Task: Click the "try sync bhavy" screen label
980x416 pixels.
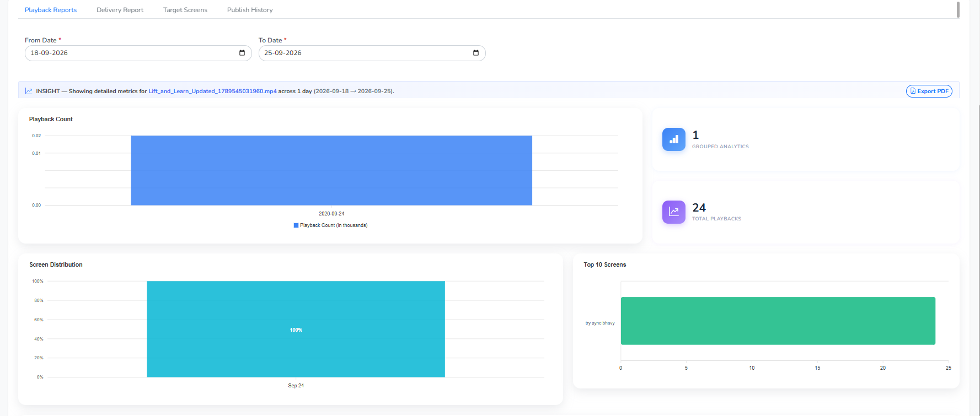Action: tap(600, 323)
